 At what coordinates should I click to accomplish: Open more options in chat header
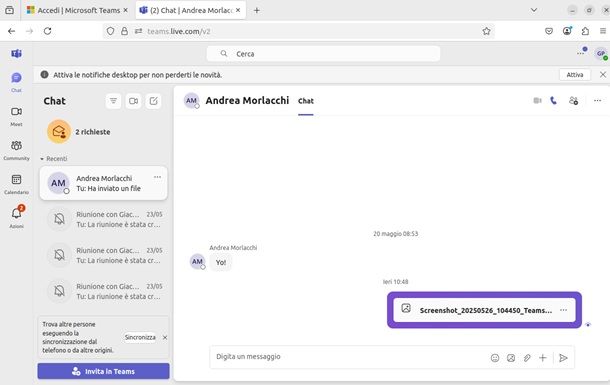tap(598, 101)
